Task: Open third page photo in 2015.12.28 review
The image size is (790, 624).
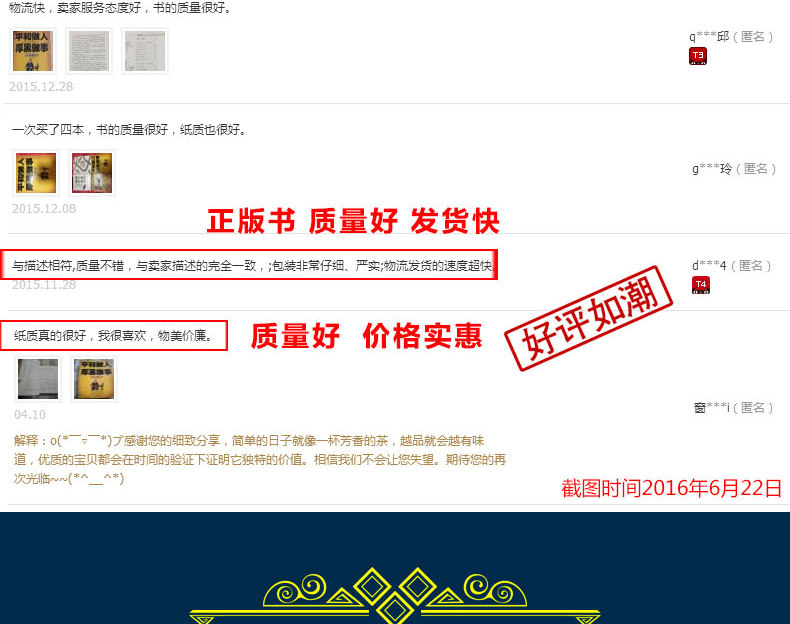Action: [145, 51]
